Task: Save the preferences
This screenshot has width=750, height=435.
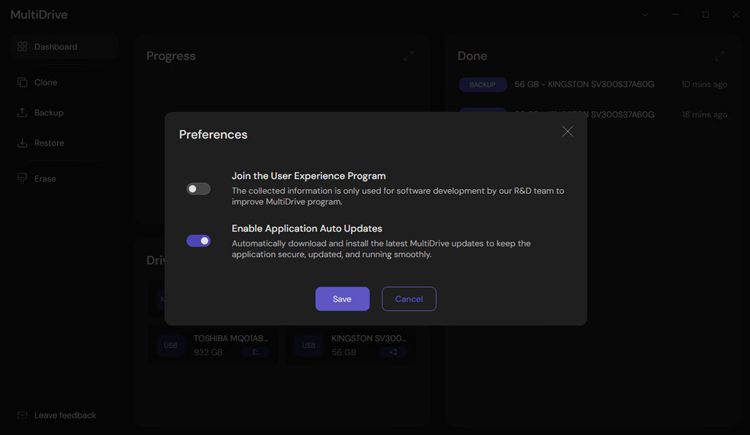Action: pos(342,299)
